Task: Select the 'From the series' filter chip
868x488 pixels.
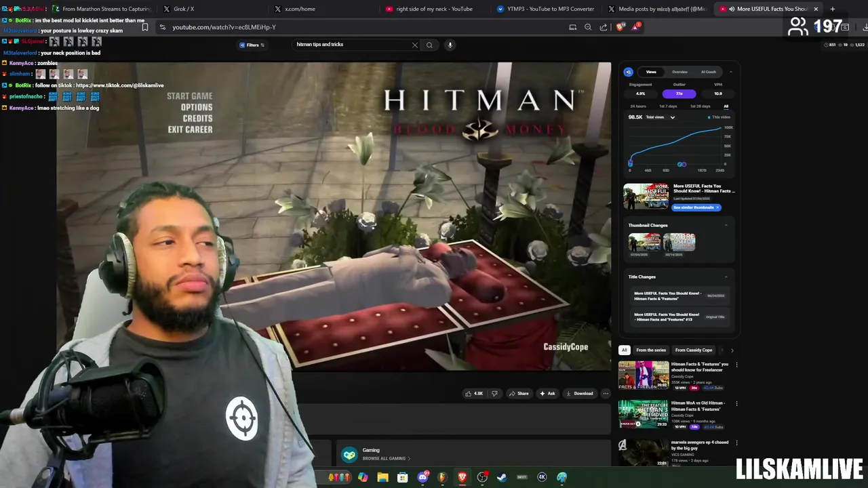Action: click(651, 350)
